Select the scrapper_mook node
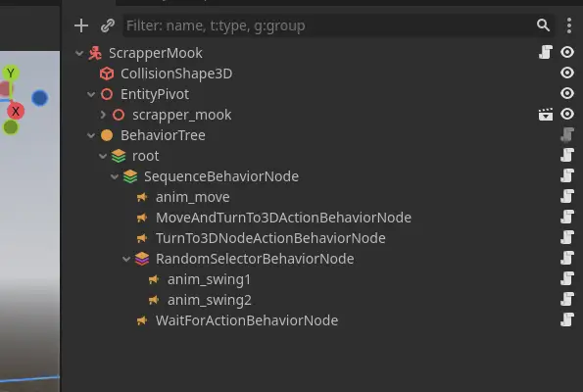This screenshot has width=583, height=392. [182, 115]
